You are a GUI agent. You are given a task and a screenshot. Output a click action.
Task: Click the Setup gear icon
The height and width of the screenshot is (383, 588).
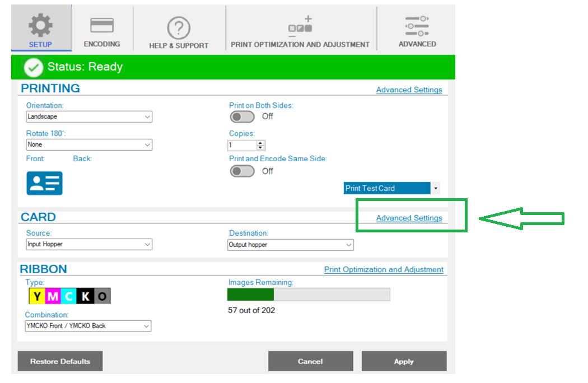(x=41, y=25)
